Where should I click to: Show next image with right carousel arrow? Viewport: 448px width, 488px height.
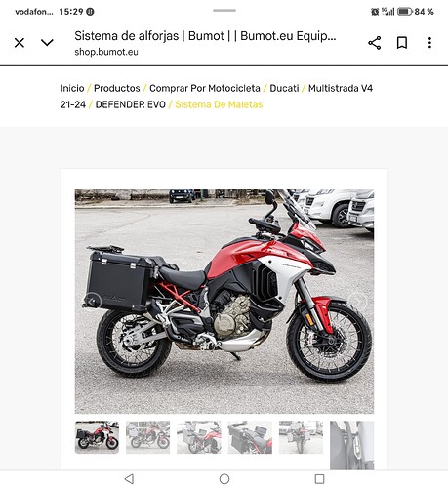click(357, 302)
